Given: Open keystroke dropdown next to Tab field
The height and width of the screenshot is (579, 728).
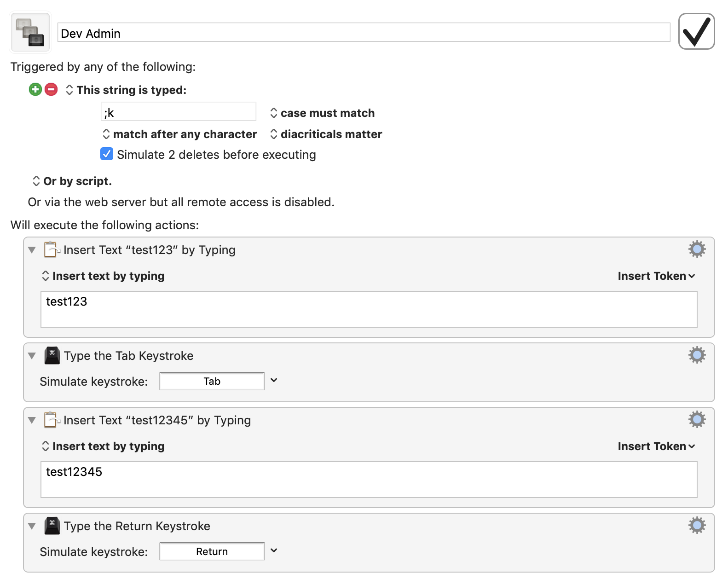Looking at the screenshot, I should point(274,380).
